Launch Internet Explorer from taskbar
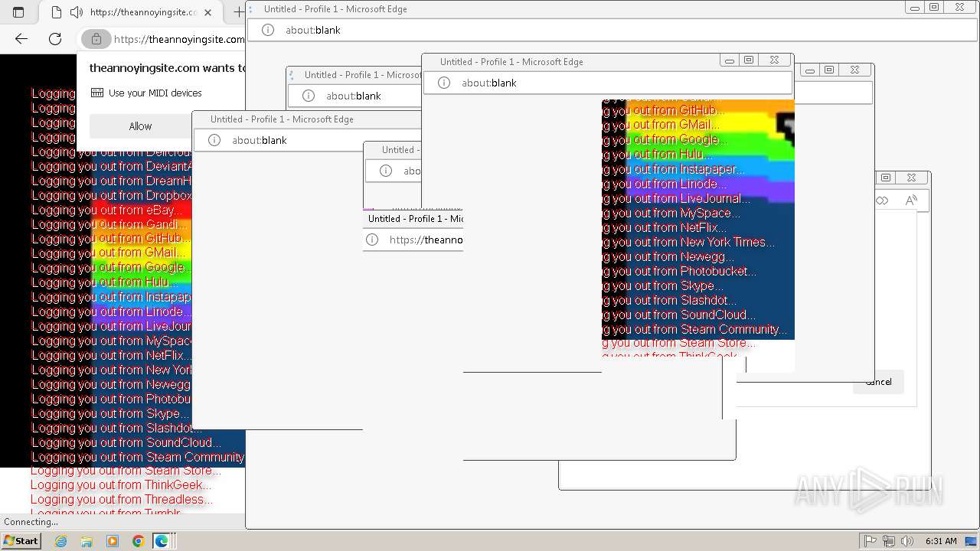This screenshot has width=980, height=551. [x=60, y=541]
